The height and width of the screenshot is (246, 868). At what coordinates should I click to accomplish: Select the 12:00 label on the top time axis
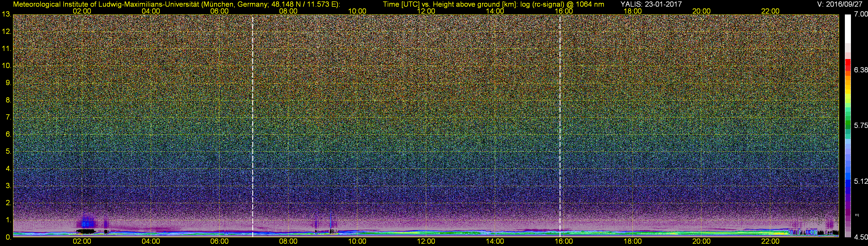(426, 11)
